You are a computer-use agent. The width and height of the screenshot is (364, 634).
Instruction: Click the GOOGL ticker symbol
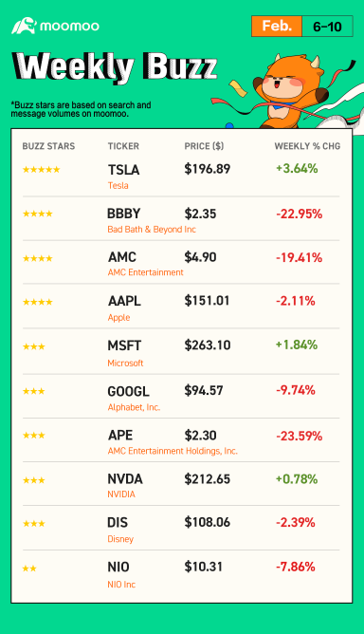(128, 391)
